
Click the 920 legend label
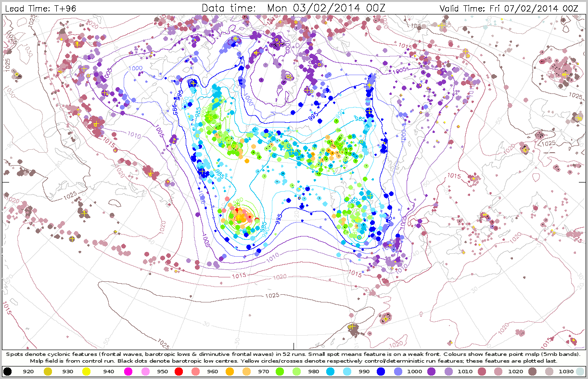click(27, 372)
